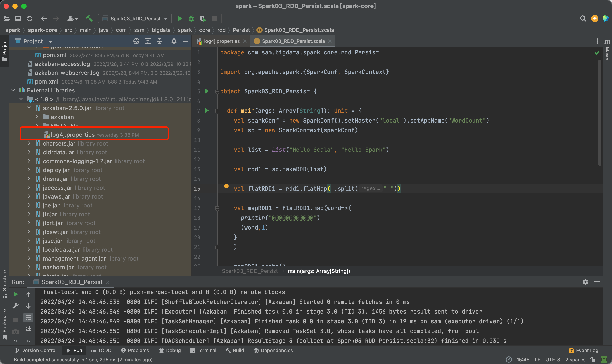Click LF line separator in status bar
The width and height of the screenshot is (612, 364).
[538, 360]
